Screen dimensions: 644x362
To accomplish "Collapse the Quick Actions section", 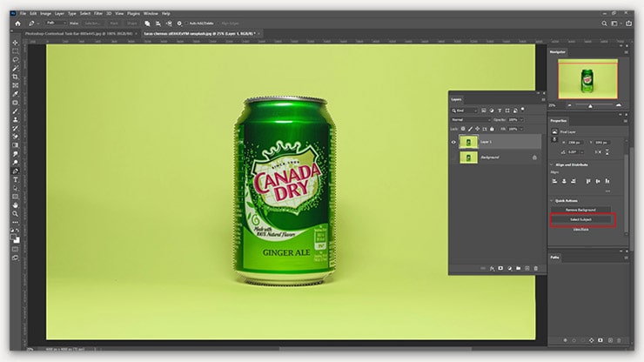I will 552,201.
